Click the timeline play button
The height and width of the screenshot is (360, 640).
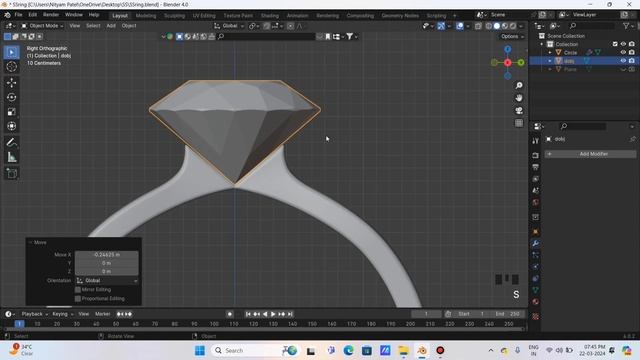(273, 314)
